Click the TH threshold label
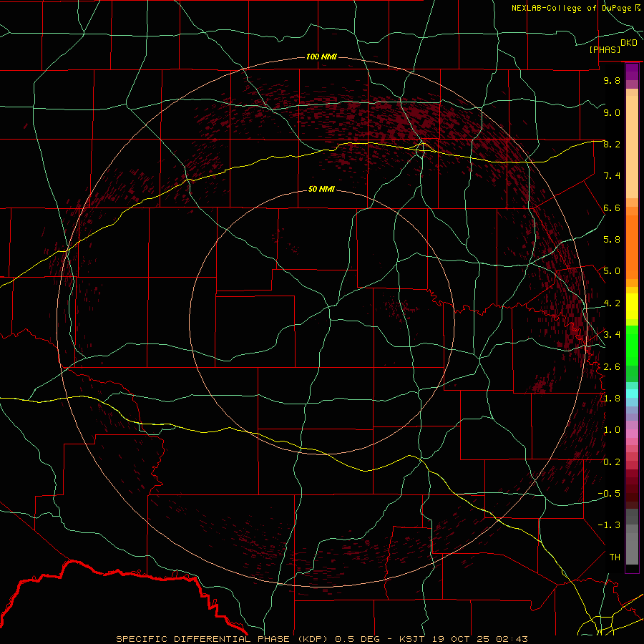Viewport: 644px width, 644px height. pyautogui.click(x=615, y=557)
